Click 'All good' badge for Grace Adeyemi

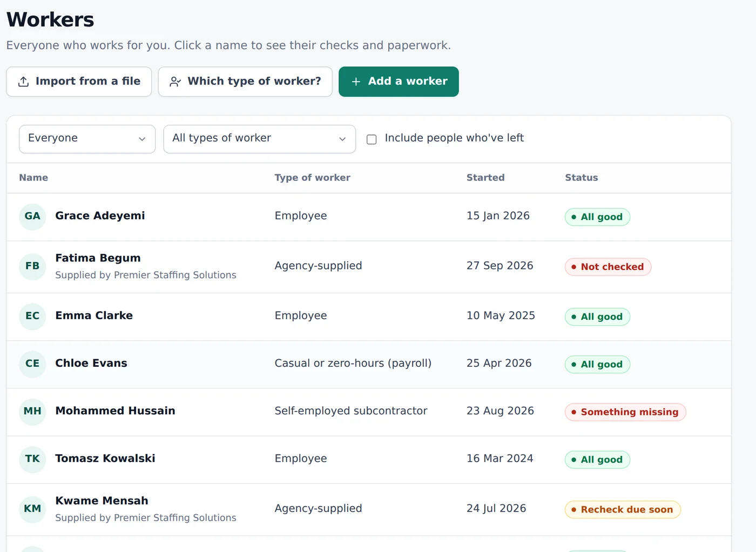pyautogui.click(x=597, y=217)
